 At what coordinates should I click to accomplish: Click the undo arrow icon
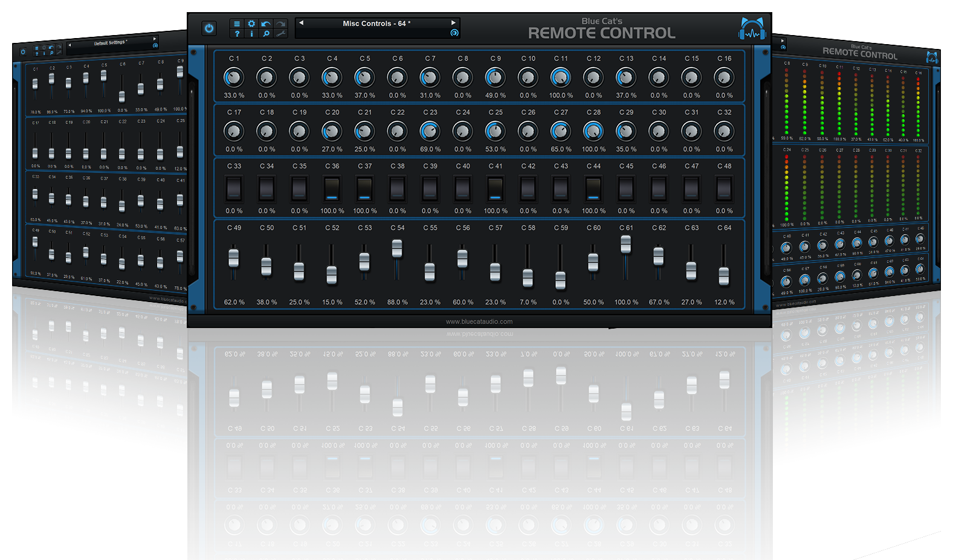point(266,24)
